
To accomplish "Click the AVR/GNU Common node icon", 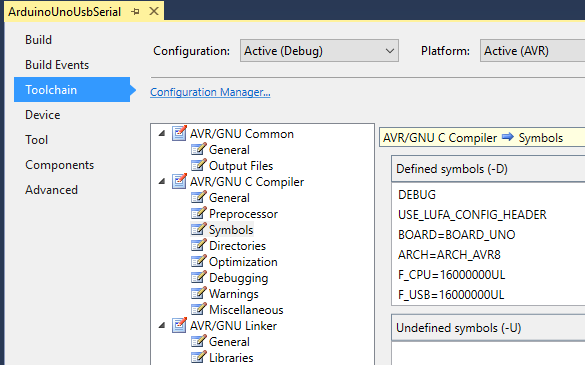I will pos(179,133).
